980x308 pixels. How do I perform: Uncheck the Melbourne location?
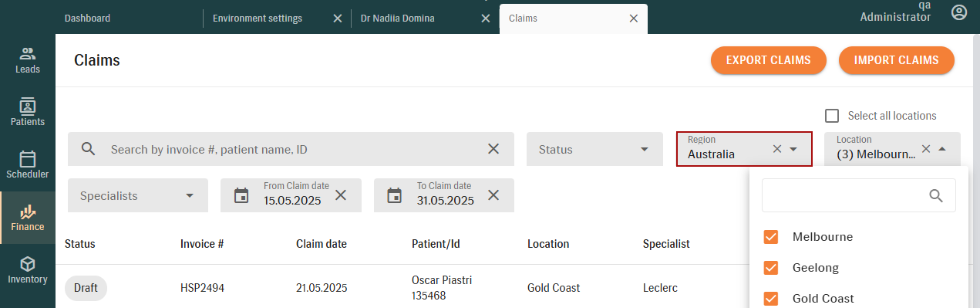tap(770, 237)
